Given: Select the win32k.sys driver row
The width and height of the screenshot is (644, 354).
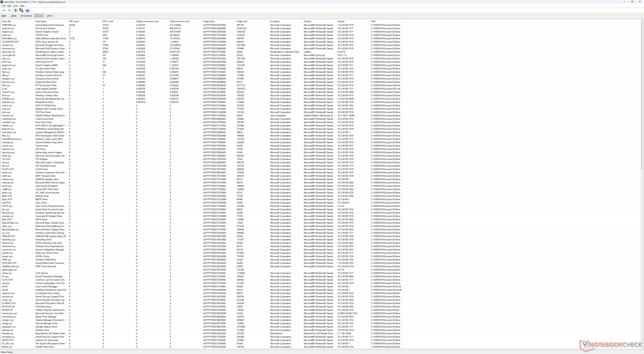Looking at the screenshot, I should [202, 253].
